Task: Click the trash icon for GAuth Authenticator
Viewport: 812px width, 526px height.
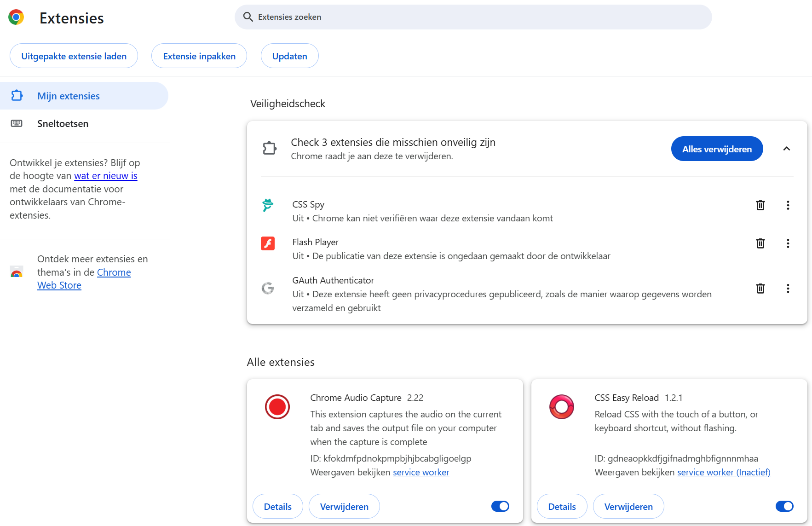Action: 760,289
